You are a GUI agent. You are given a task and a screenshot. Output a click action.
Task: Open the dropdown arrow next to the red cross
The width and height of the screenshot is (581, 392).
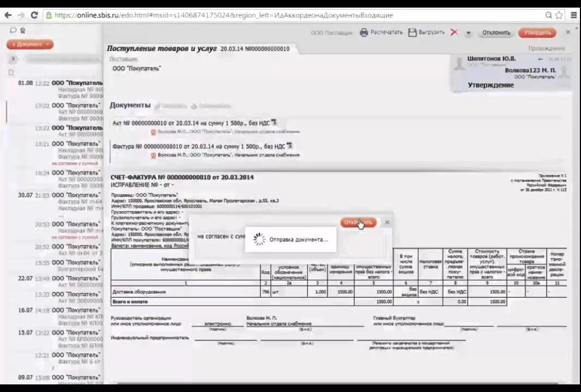click(x=468, y=33)
